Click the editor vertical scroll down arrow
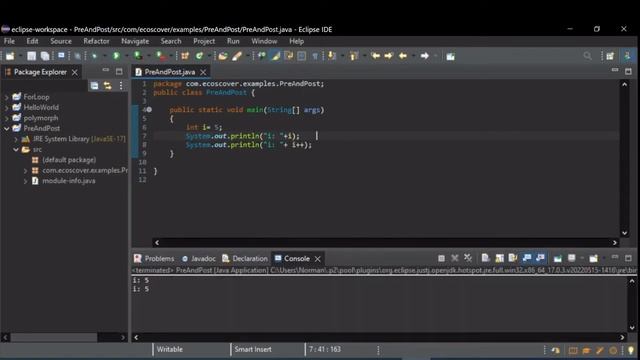 coord(624,233)
